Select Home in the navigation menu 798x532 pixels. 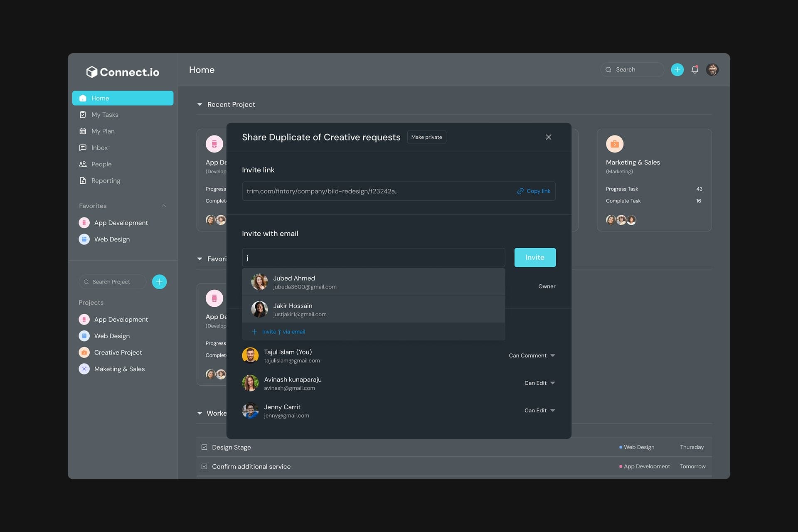(x=100, y=98)
